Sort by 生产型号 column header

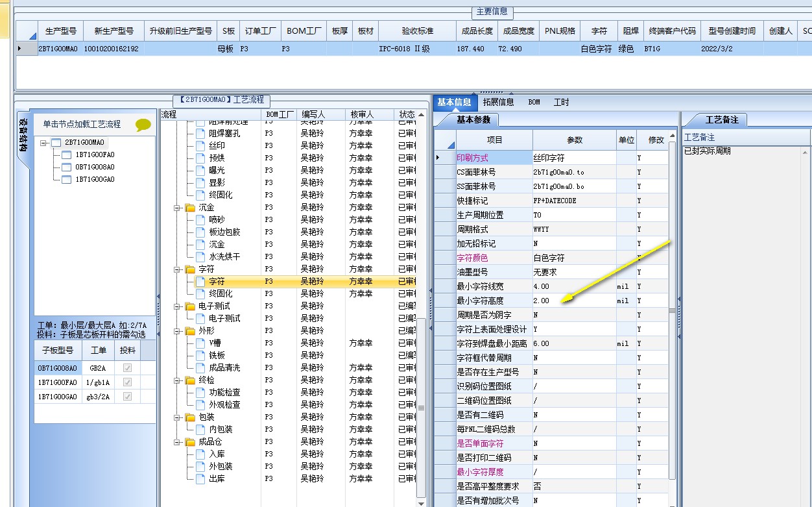(x=61, y=31)
